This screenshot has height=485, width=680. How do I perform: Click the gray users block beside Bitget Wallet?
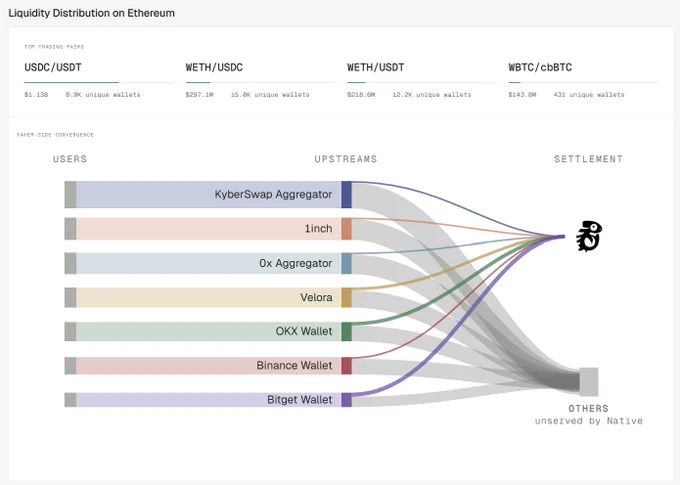point(70,400)
